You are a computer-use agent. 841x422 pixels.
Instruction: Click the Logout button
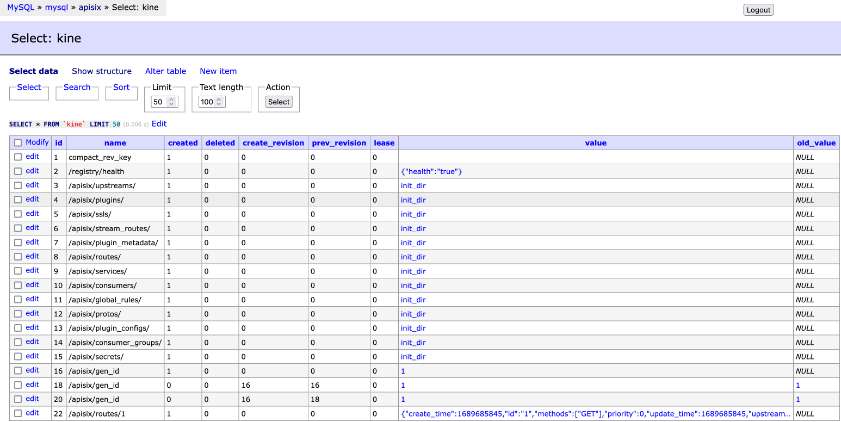pyautogui.click(x=758, y=10)
